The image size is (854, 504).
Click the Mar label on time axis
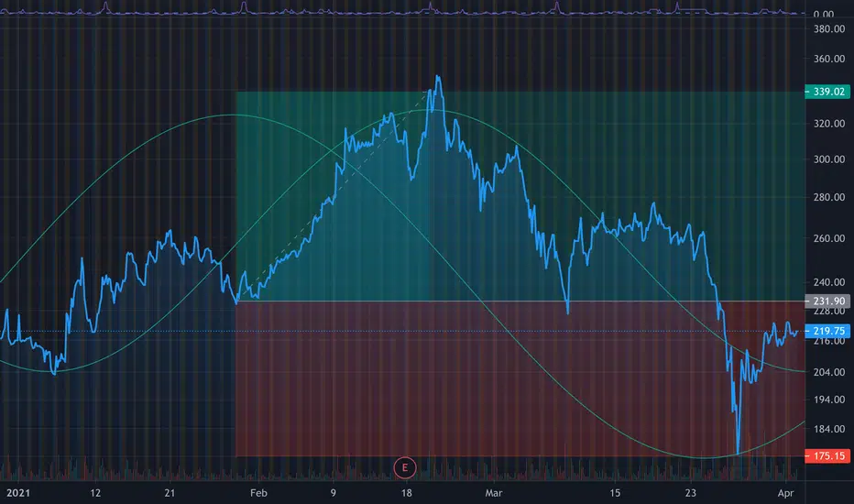pyautogui.click(x=494, y=493)
